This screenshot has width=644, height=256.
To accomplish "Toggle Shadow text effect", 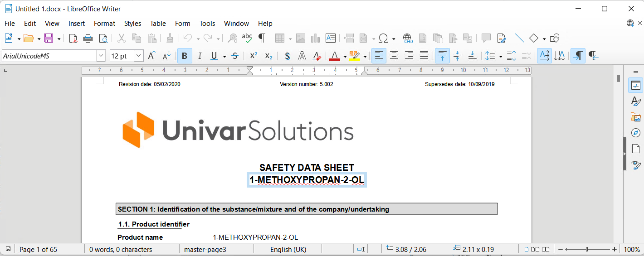I will [x=287, y=56].
